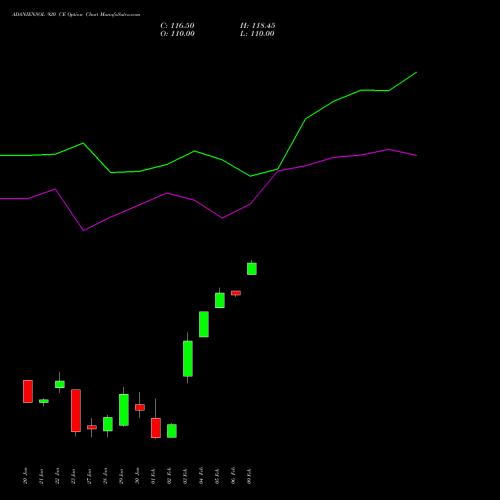Select the '05 Feb' date label
Viewport: 500px width, 500px height.
[x=218, y=476]
